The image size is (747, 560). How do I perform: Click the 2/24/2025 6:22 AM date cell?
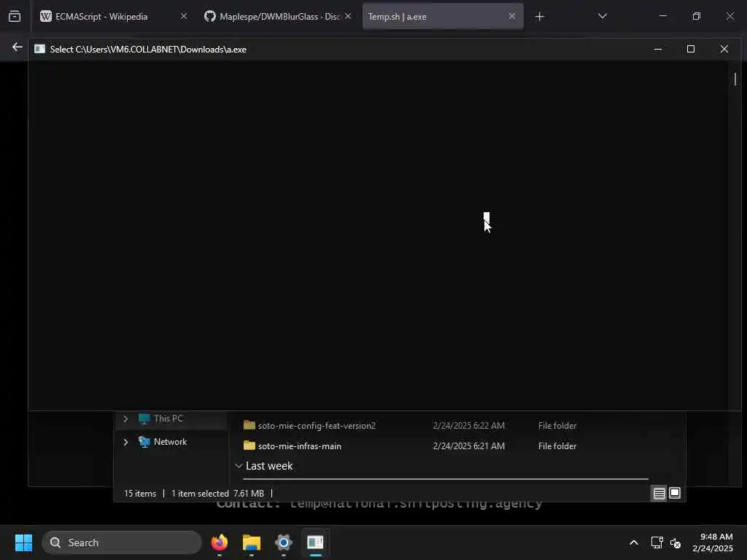click(469, 426)
